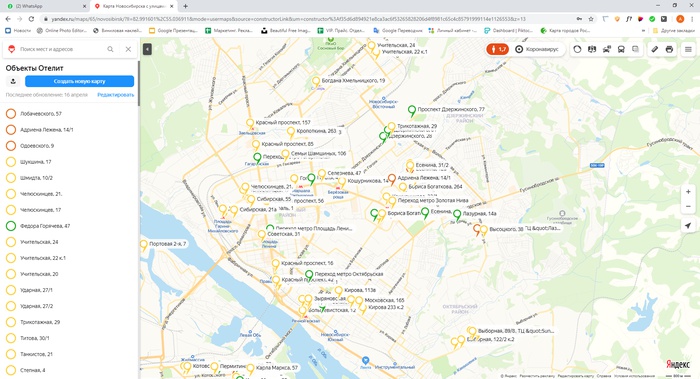Click the Богдана Хмельницкого, 19 map marker
Screen dimensions: 700x379
tap(316, 82)
